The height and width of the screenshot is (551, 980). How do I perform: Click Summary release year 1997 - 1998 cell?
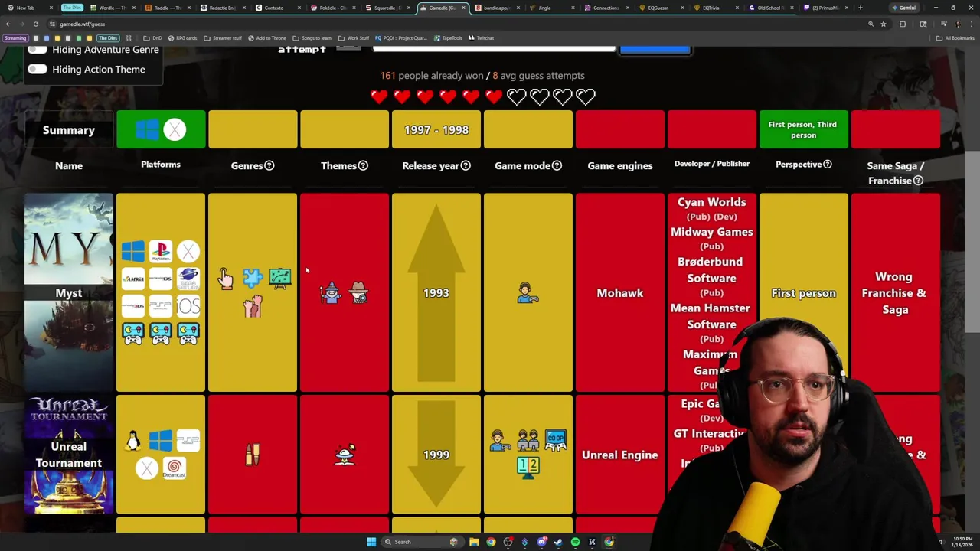tap(436, 129)
